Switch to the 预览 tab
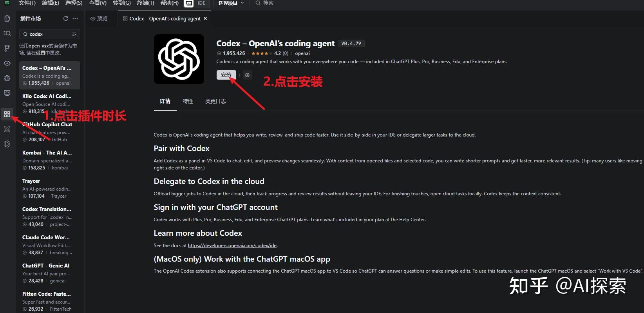The width and height of the screenshot is (644, 313). (101, 18)
